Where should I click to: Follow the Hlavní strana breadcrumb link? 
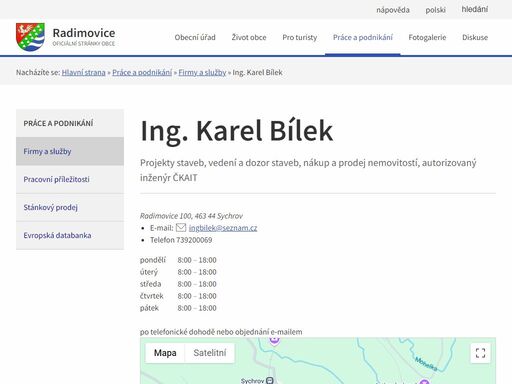[x=83, y=72]
